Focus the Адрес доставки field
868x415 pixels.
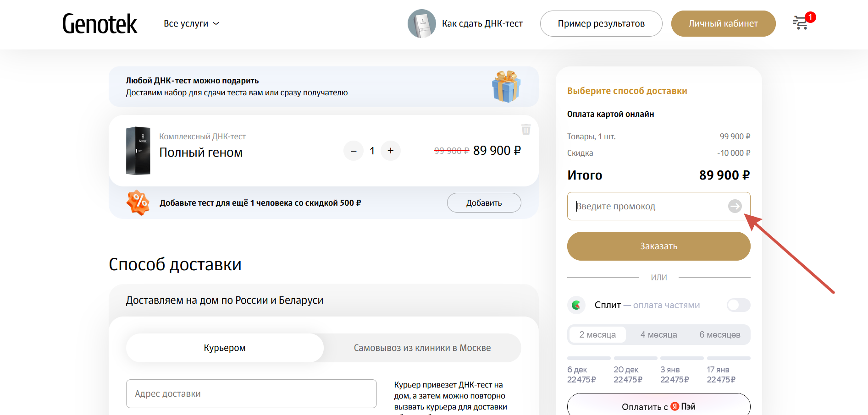tap(251, 393)
